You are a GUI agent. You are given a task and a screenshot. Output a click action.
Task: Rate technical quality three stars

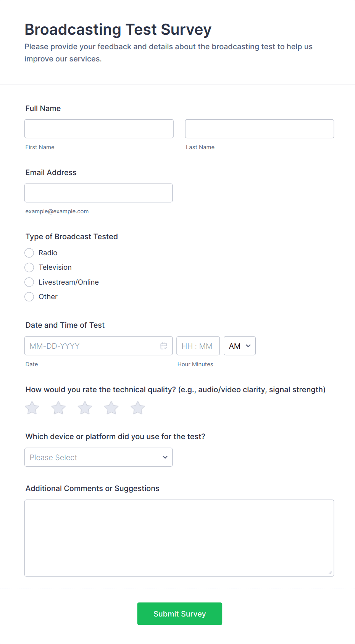click(x=85, y=408)
